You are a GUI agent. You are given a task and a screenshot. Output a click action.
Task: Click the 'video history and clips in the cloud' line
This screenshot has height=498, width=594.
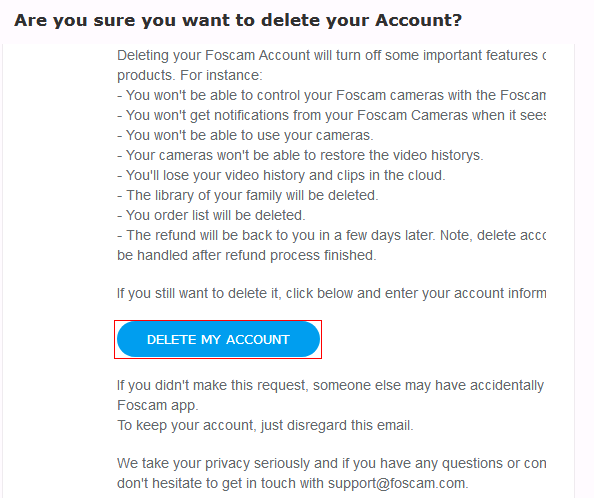pos(281,175)
